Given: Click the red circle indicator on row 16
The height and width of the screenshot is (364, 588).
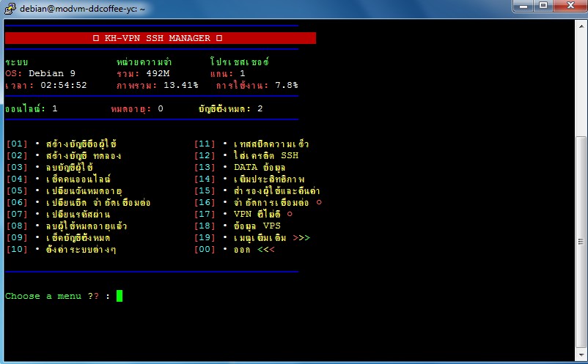Looking at the screenshot, I should [x=319, y=202].
